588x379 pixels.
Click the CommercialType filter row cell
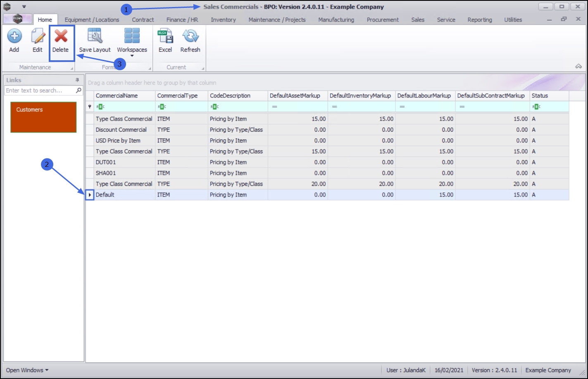click(181, 107)
